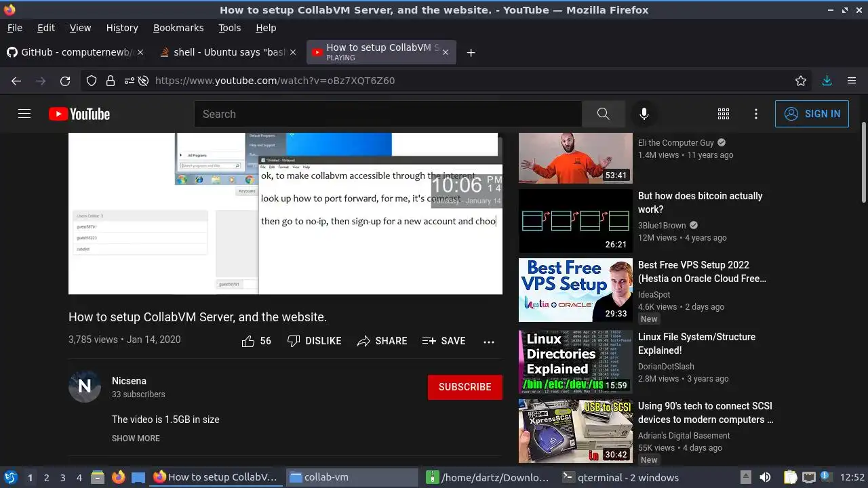868x488 pixels.
Task: Show desktop with panel blue icon
Action: point(138,477)
